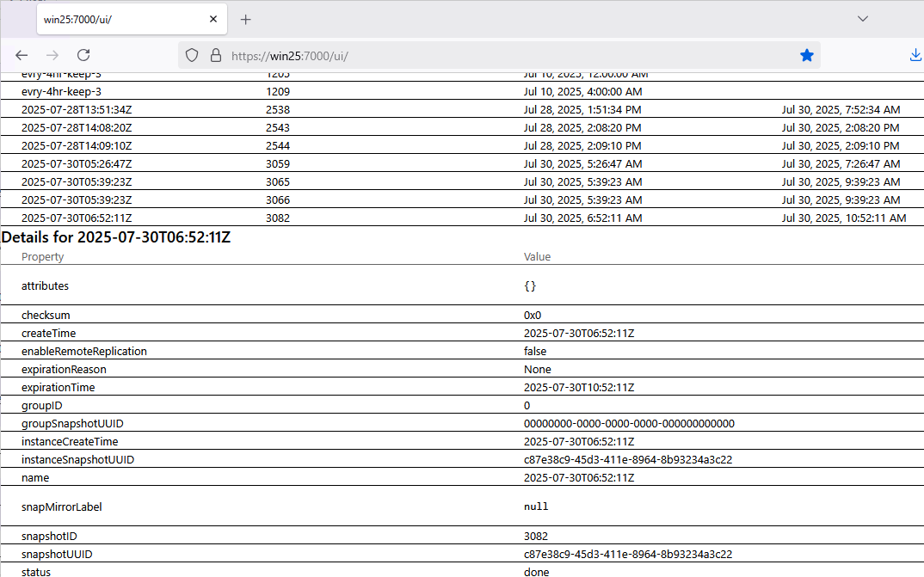Screen dimensions: 924x577
Task: Click the snapshotUUID property label
Action: 57,554
